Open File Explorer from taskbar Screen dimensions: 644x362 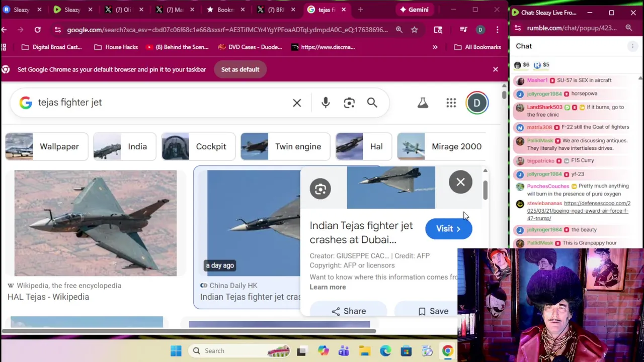[x=364, y=350]
